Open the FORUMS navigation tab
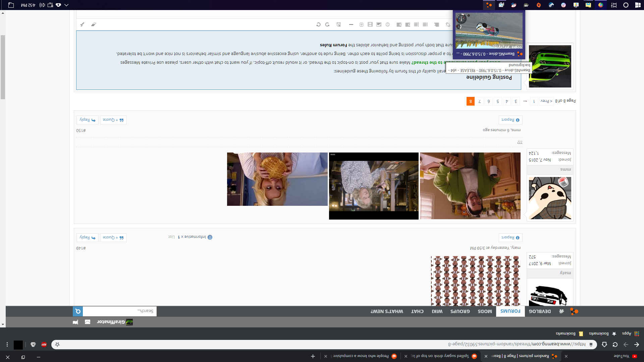644x362 pixels. 510,311
